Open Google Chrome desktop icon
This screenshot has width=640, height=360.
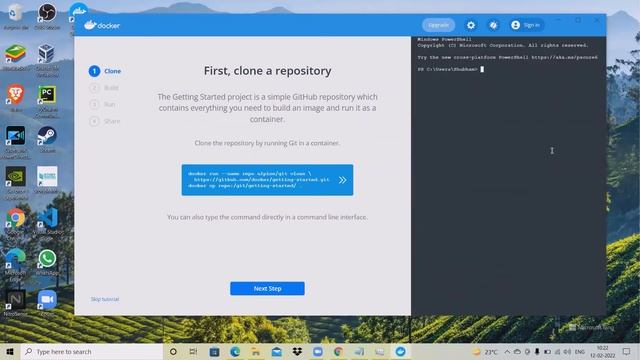[16, 223]
